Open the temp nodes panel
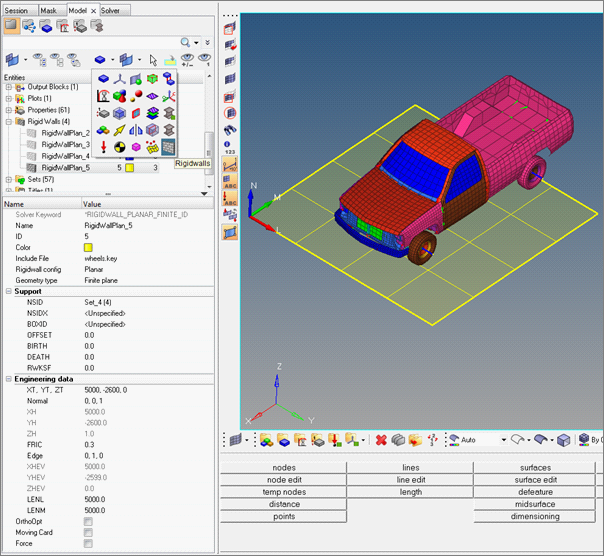The width and height of the screenshot is (604, 556). pos(284,492)
